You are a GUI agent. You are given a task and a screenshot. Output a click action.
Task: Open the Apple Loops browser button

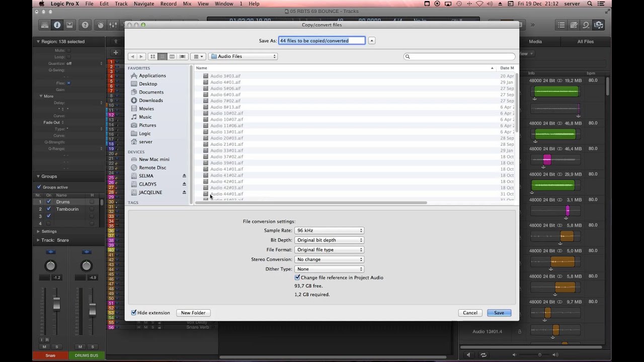click(x=586, y=25)
